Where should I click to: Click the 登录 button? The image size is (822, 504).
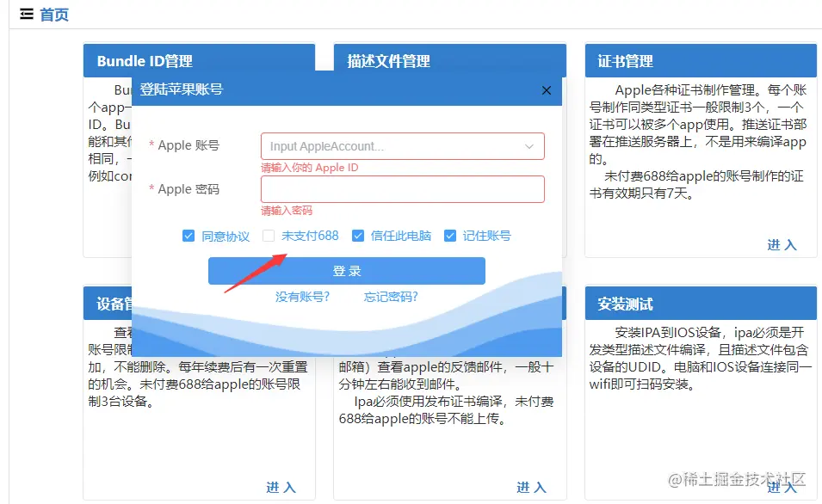[x=347, y=271]
